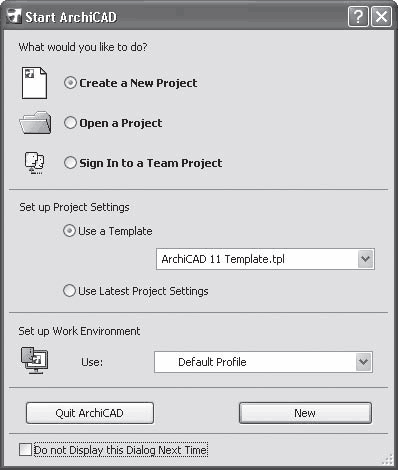The height and width of the screenshot is (470, 398).
Task: Click the Default Profile selection field
Action: pos(263,362)
